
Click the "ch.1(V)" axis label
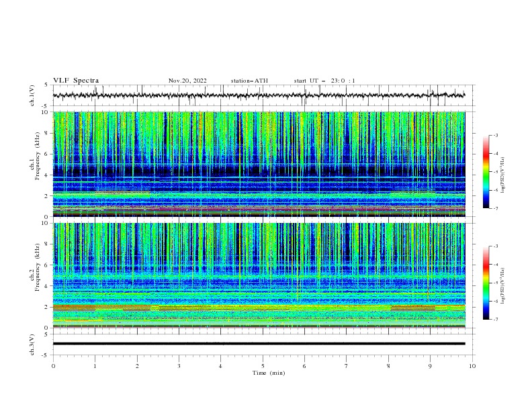(x=32, y=95)
